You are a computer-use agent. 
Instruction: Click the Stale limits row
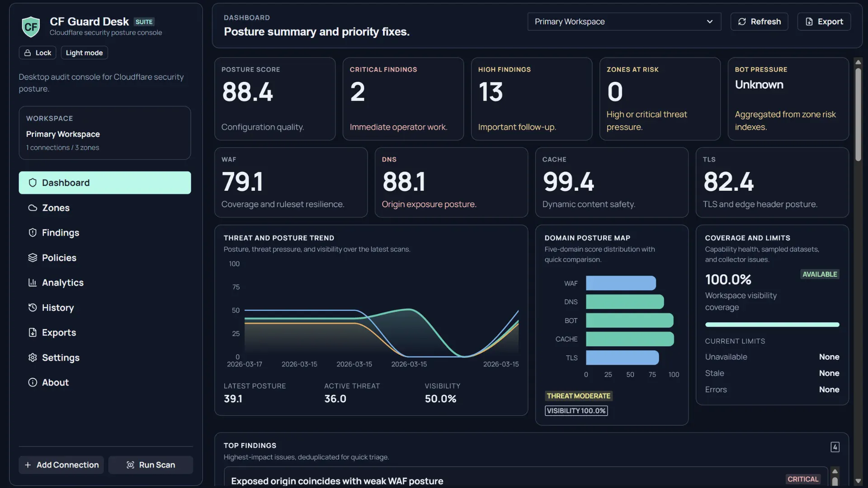(772, 373)
